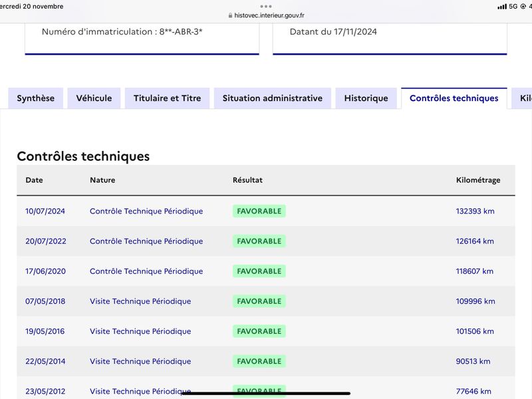Select the date 19/05/2016
Screen dimensions: 532x399
45,331
